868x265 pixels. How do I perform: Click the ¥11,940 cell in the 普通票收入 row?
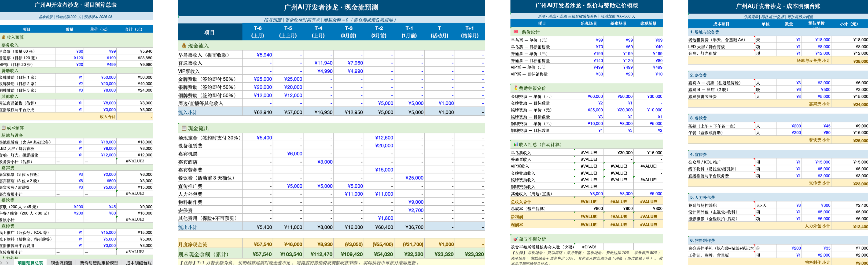[324, 63]
